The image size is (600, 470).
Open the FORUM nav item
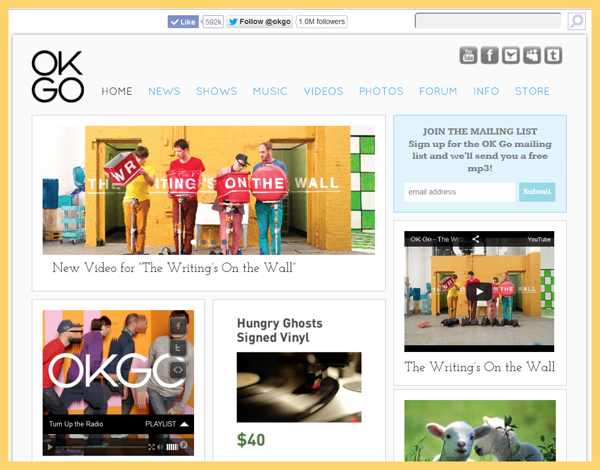click(438, 91)
